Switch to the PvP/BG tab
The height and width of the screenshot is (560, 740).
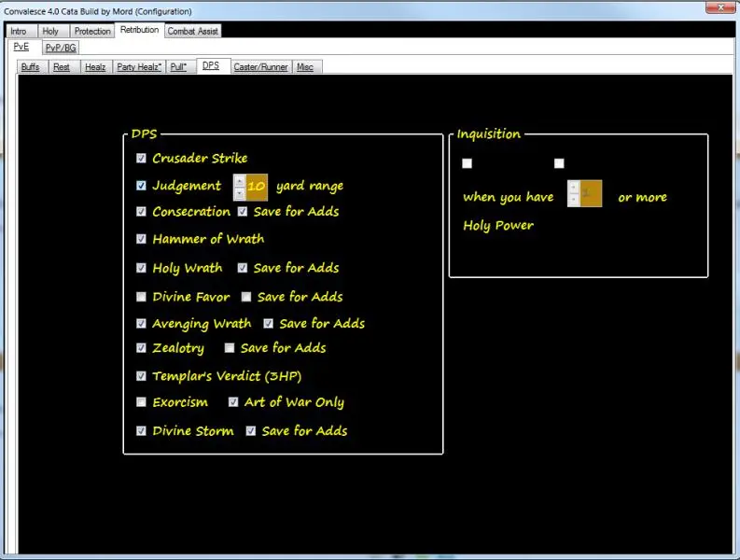click(60, 48)
